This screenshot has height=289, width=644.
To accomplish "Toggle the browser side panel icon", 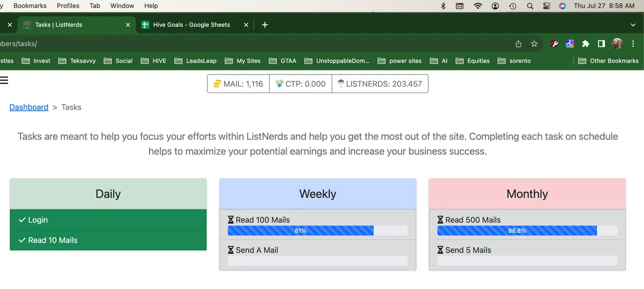I will pyautogui.click(x=601, y=44).
